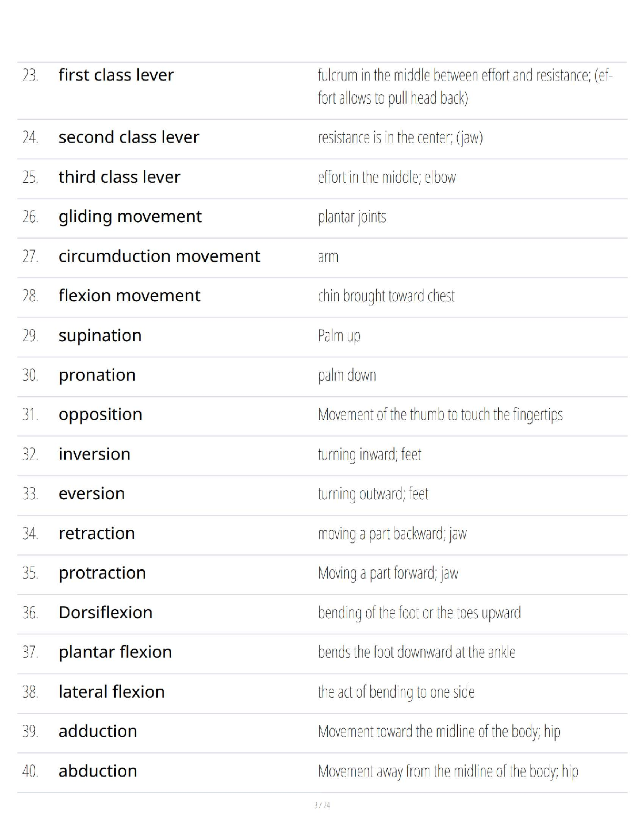Click the definition "Palm up"
644x834 pixels.
click(339, 335)
